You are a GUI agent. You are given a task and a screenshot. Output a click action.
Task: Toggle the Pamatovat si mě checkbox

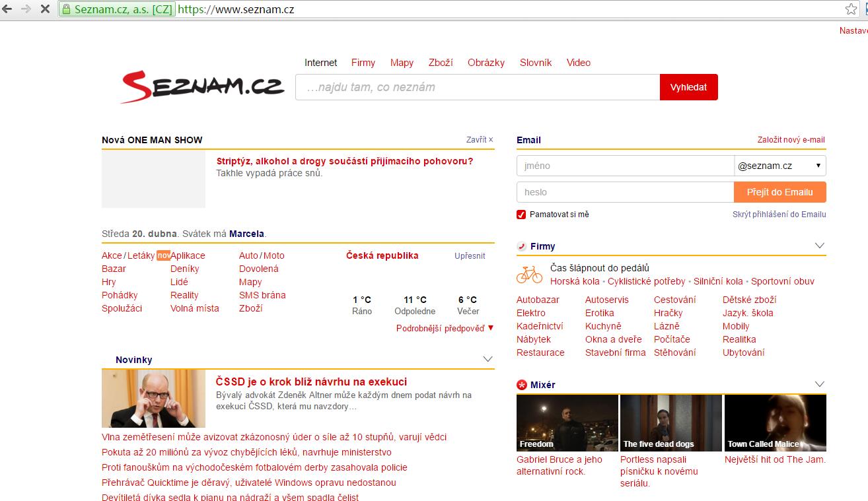coord(521,215)
